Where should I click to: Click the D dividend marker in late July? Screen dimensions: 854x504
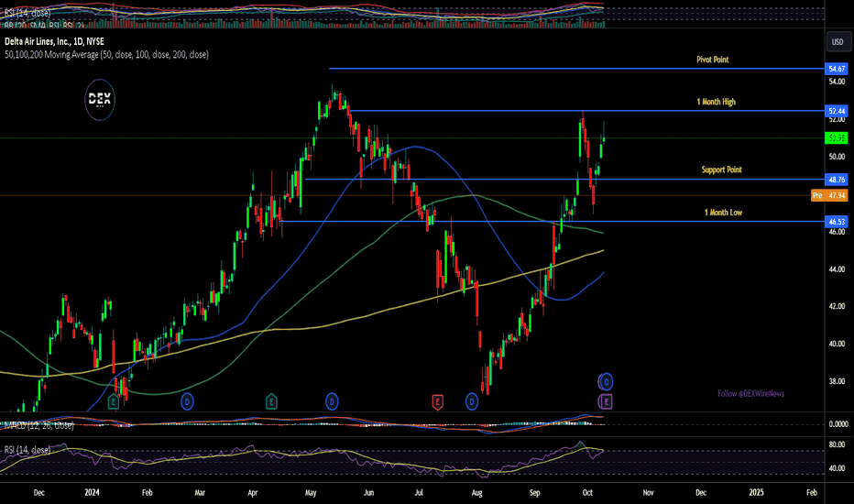coord(472,402)
